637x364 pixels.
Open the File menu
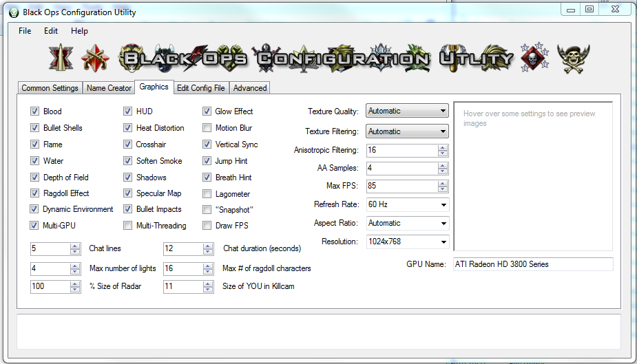click(x=25, y=31)
